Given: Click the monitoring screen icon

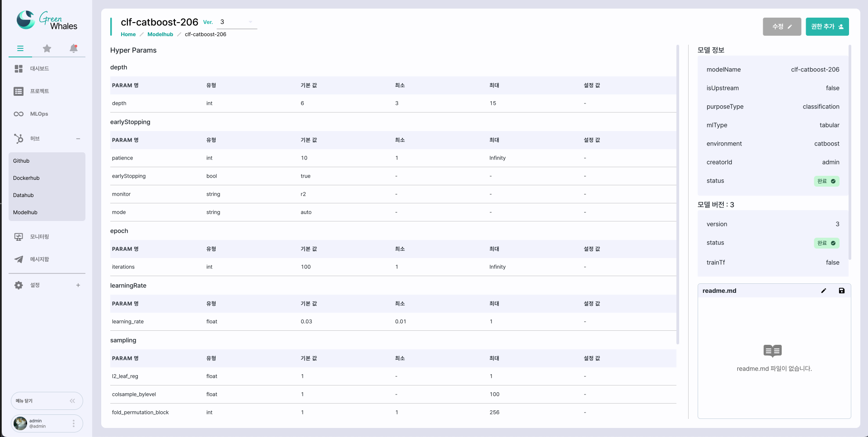Looking at the screenshot, I should coord(19,237).
